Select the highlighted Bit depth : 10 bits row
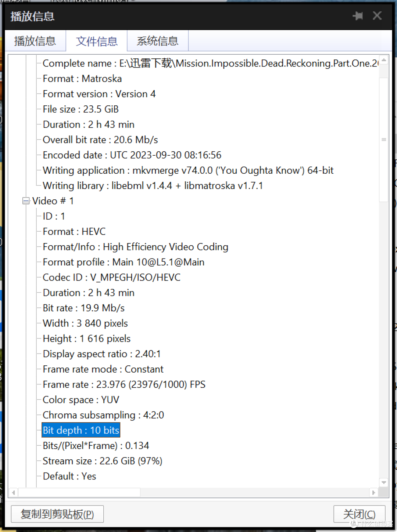Image resolution: width=397 pixels, height=532 pixels. [81, 430]
